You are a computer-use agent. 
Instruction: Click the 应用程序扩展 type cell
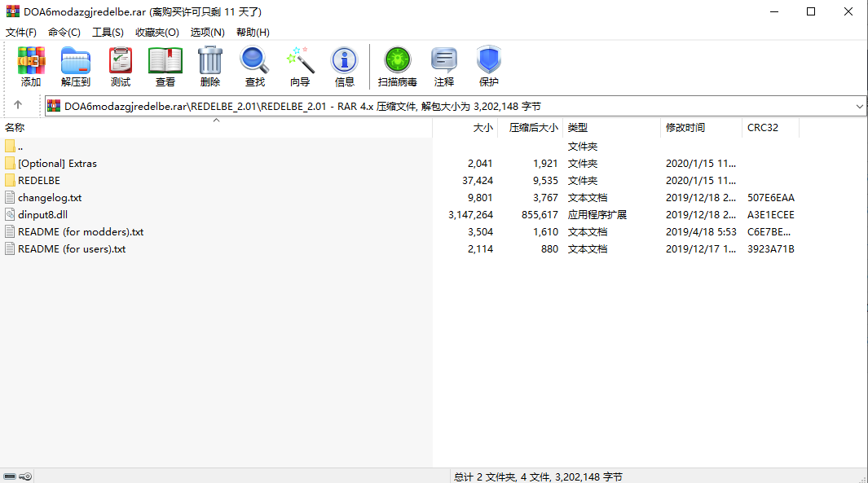coord(597,215)
